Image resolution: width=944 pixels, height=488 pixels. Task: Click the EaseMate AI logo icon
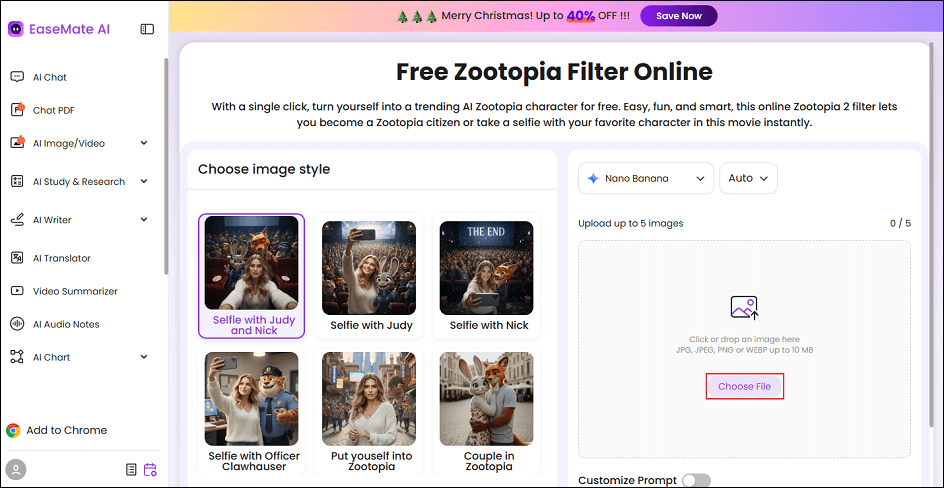pos(16,29)
